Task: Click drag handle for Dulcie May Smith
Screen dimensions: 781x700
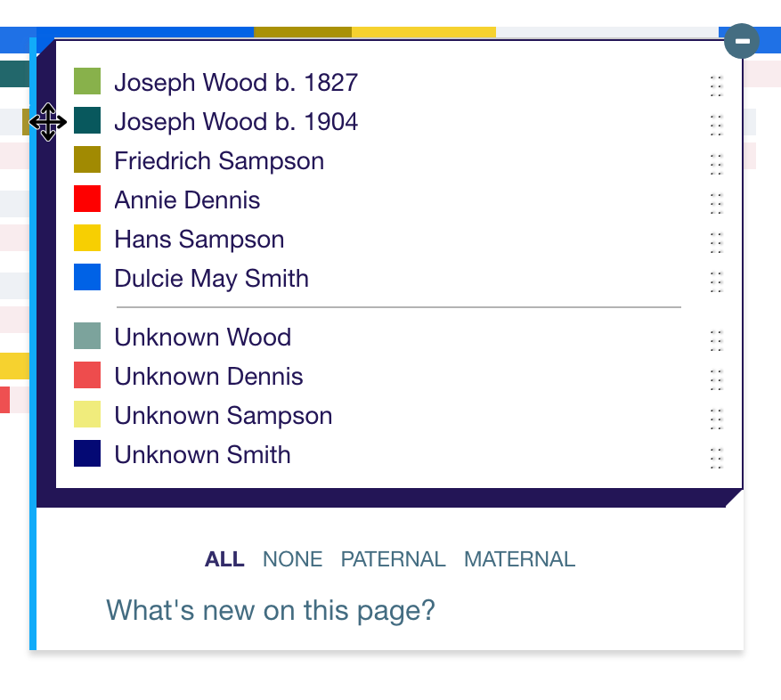Action: (x=716, y=281)
